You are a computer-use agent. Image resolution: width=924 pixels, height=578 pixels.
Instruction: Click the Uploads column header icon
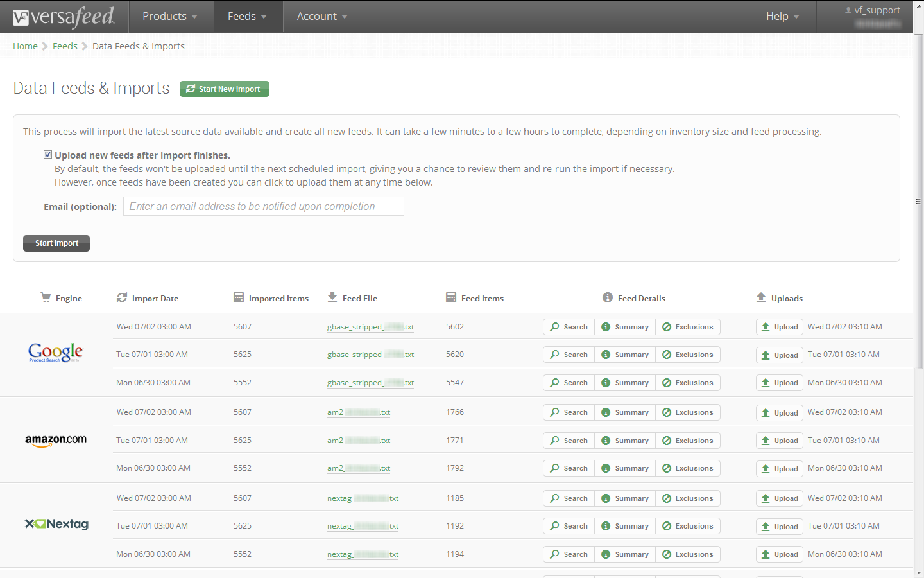coord(761,297)
